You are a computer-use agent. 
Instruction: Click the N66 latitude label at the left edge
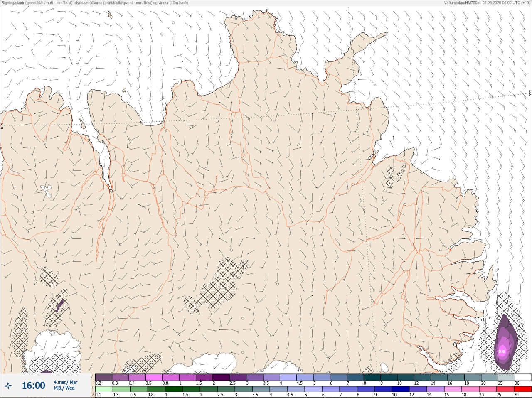click(x=2, y=125)
